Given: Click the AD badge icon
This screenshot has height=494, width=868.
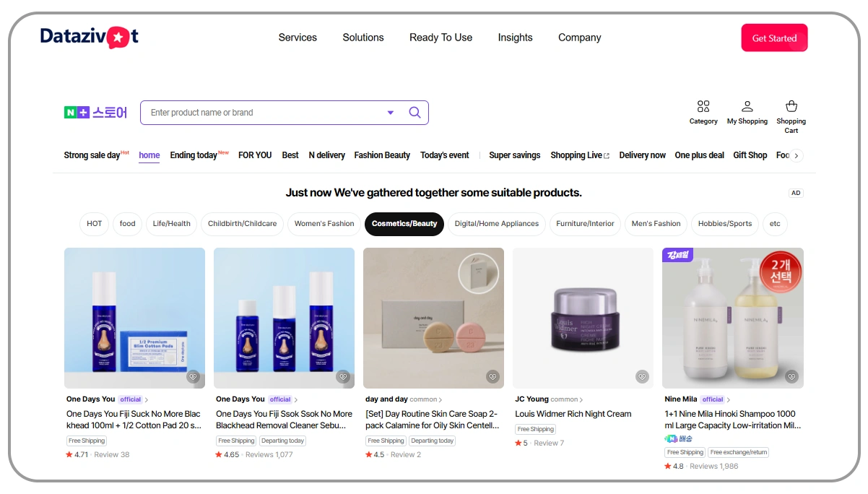Looking at the screenshot, I should [796, 193].
